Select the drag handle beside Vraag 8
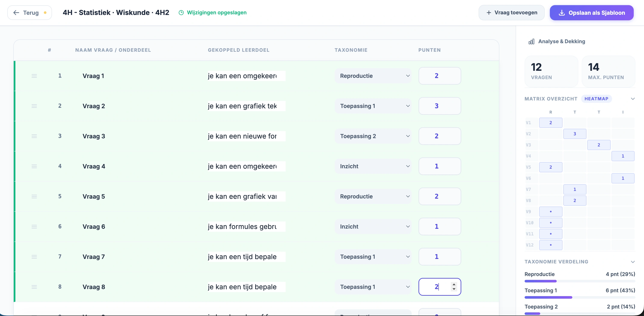Viewport: 644px width, 316px height. (x=34, y=287)
